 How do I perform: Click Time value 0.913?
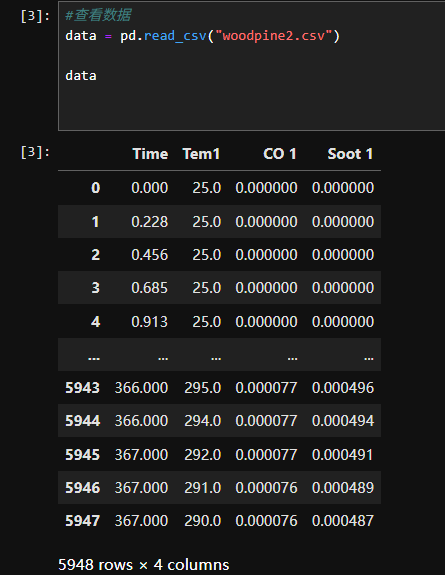150,322
